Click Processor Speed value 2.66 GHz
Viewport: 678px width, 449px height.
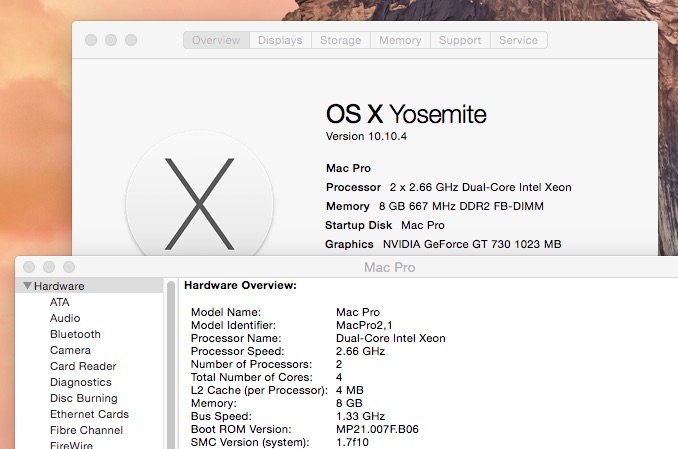[360, 351]
